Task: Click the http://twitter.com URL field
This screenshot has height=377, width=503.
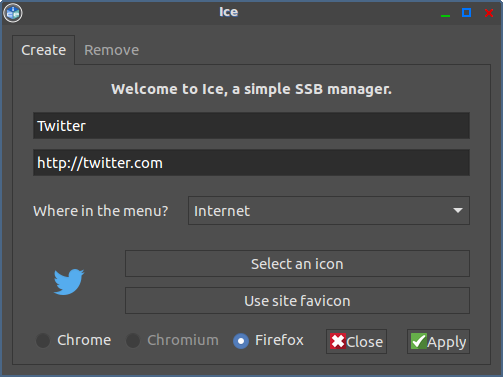Action: (x=251, y=163)
